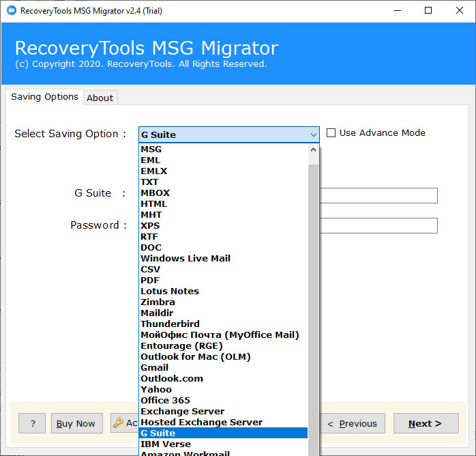Click the RecoveryTools app icon in title bar

click(12, 11)
